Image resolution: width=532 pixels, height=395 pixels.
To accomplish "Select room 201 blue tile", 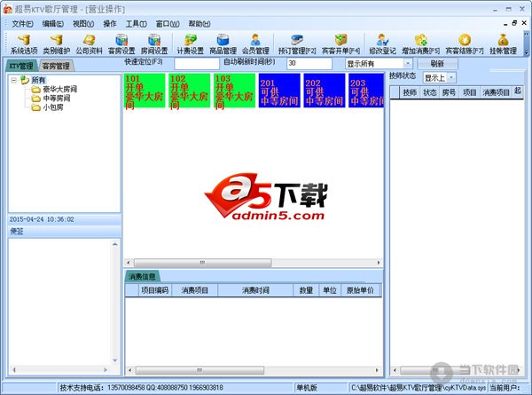I will [x=279, y=91].
